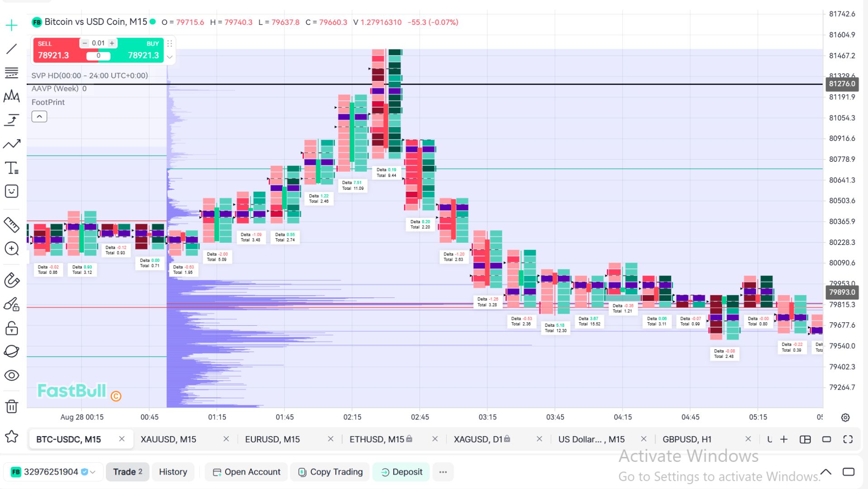Click the Deposit button
Image resolution: width=868 pixels, height=489 pixels.
[x=401, y=472]
